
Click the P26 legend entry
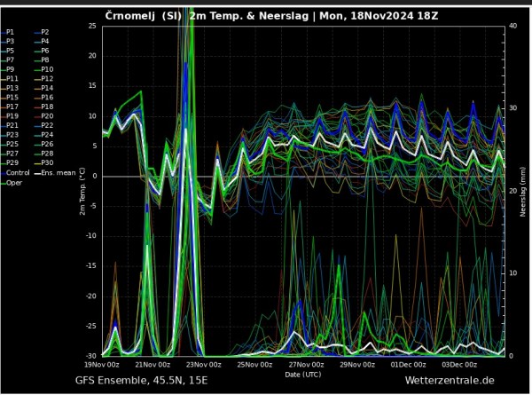(43, 145)
